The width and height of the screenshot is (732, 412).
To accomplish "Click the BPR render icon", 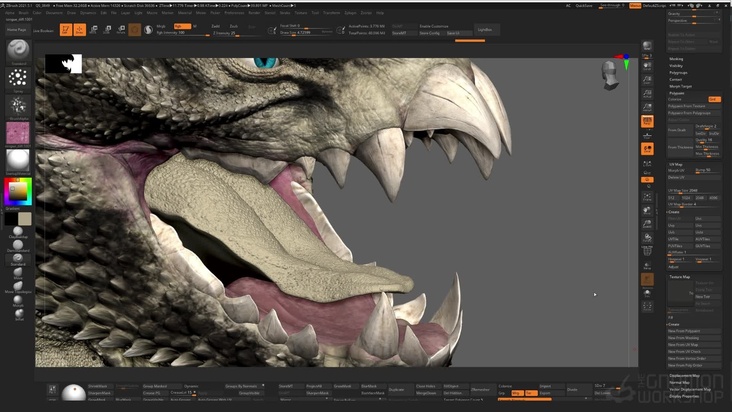I will (x=647, y=47).
